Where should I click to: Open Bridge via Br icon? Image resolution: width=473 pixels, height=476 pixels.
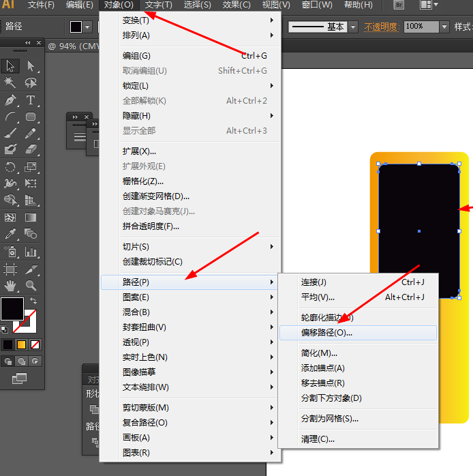pos(399,5)
